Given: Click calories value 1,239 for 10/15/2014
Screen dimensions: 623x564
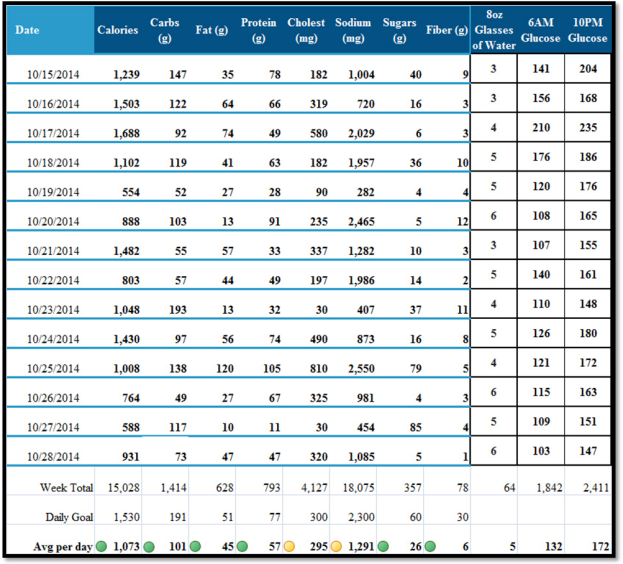Looking at the screenshot, I should tap(126, 75).
